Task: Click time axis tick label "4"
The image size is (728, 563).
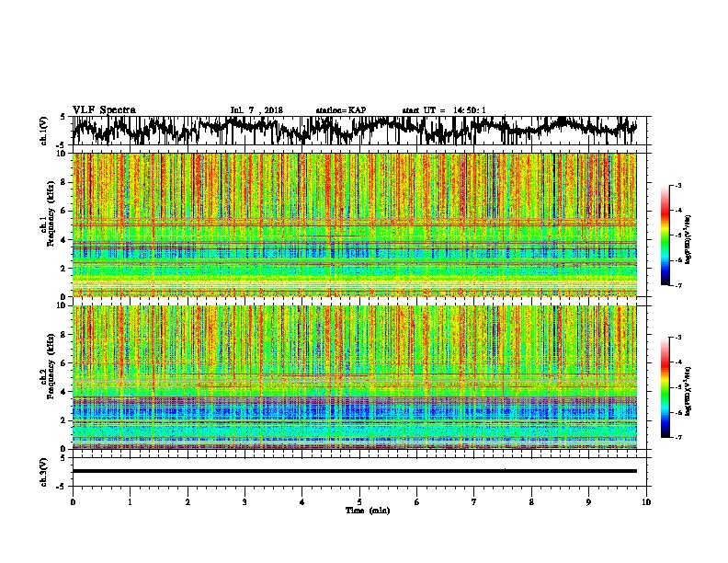Action: click(x=302, y=502)
